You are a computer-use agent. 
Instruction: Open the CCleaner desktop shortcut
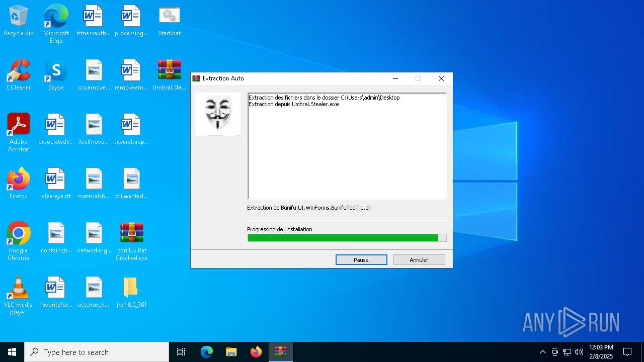pyautogui.click(x=19, y=75)
